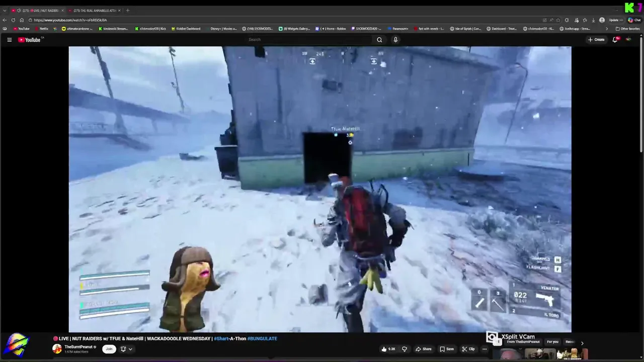Open Home - Roblox bookmark
Viewport: 644px width, 362px height.
tap(331, 29)
